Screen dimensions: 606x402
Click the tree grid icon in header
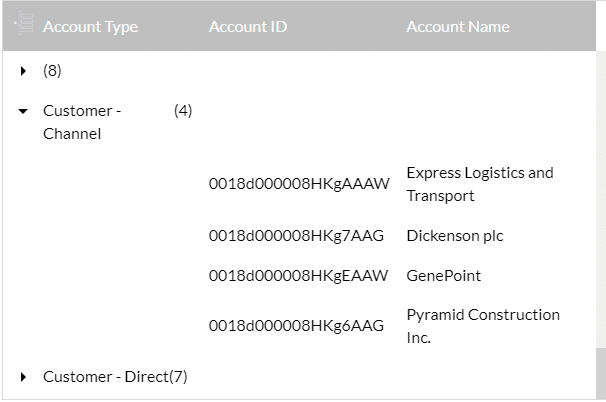24,24
